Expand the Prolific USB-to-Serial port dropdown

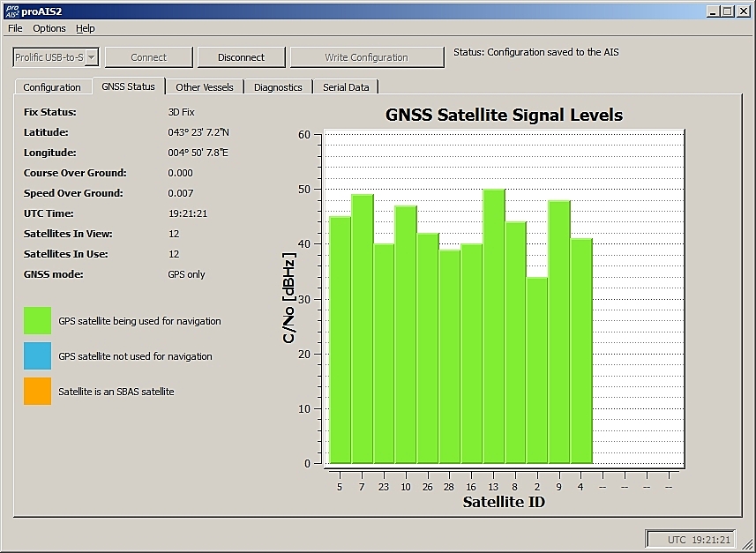click(x=92, y=57)
